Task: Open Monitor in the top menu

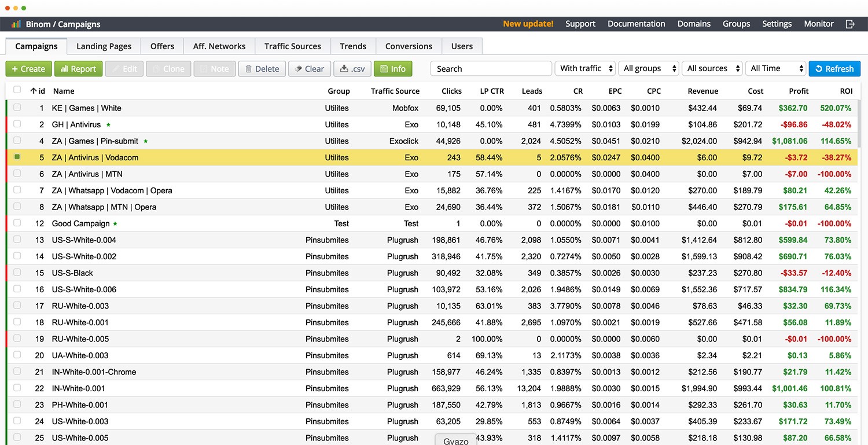Action: [819, 24]
